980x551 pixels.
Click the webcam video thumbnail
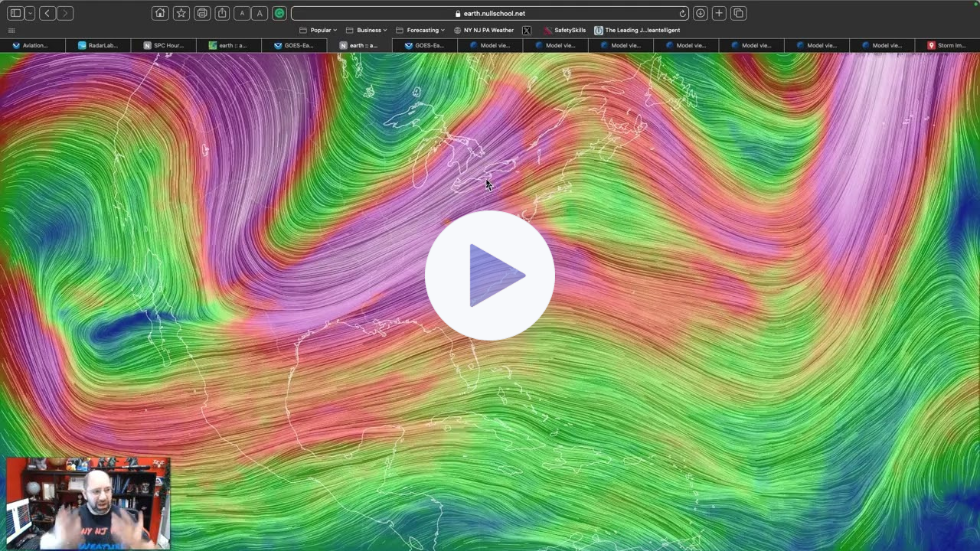point(88,504)
